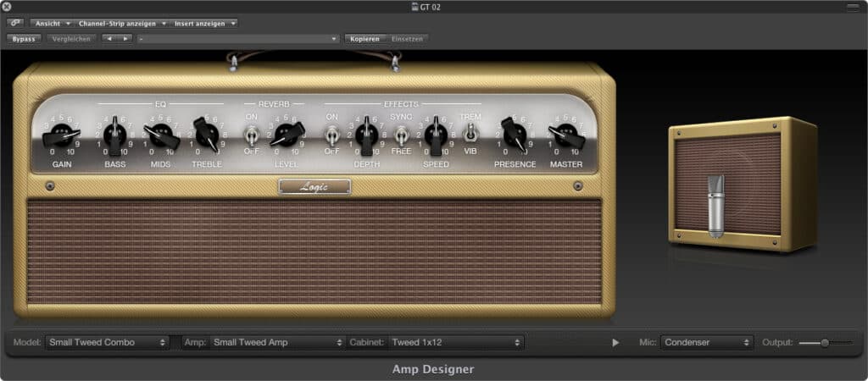The height and width of the screenshot is (381, 868).
Task: Go to next preset arrow
Action: 125,39
